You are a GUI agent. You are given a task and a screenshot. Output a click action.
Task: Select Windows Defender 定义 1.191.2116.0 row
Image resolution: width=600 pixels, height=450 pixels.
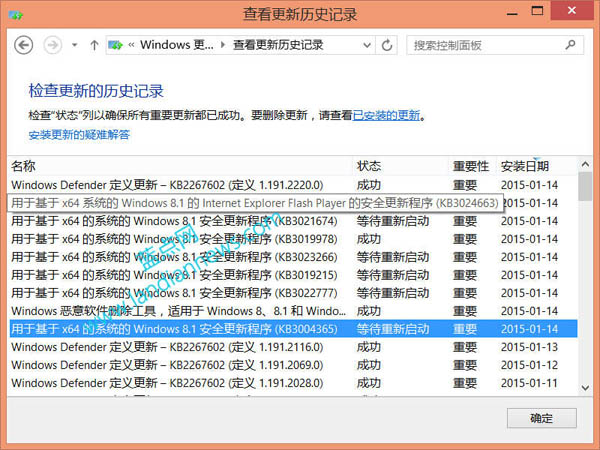(x=293, y=347)
